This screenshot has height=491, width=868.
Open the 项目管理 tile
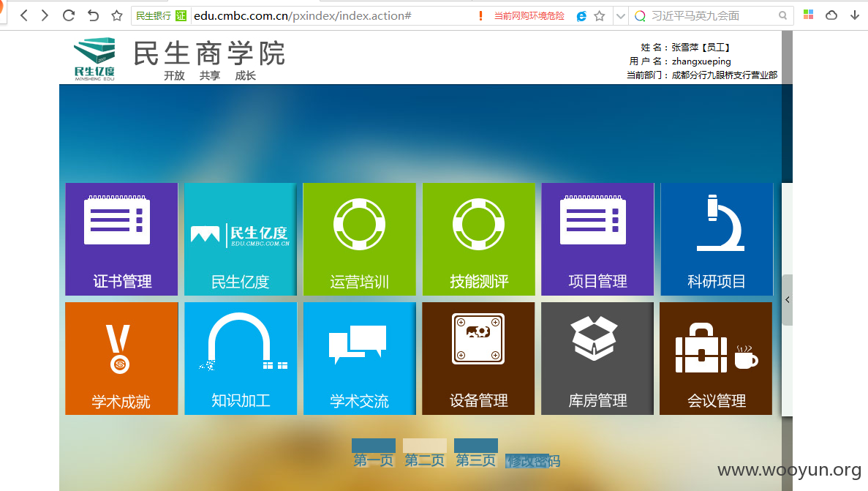point(597,239)
